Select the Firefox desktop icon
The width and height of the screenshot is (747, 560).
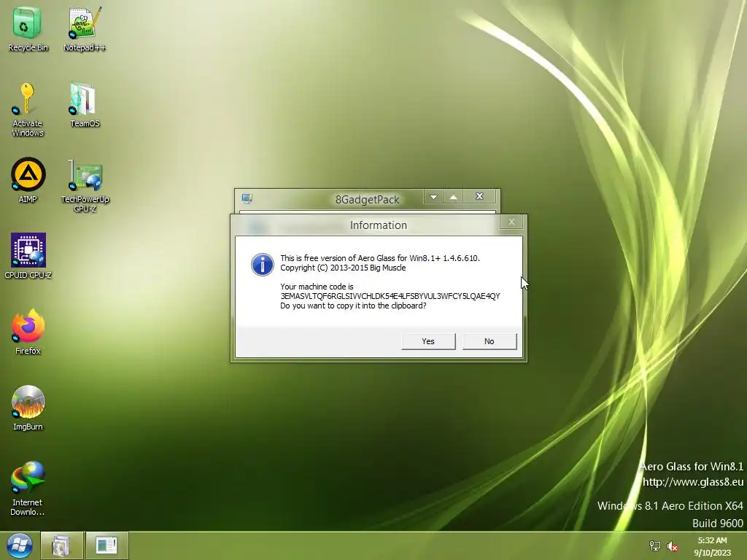[x=28, y=332]
